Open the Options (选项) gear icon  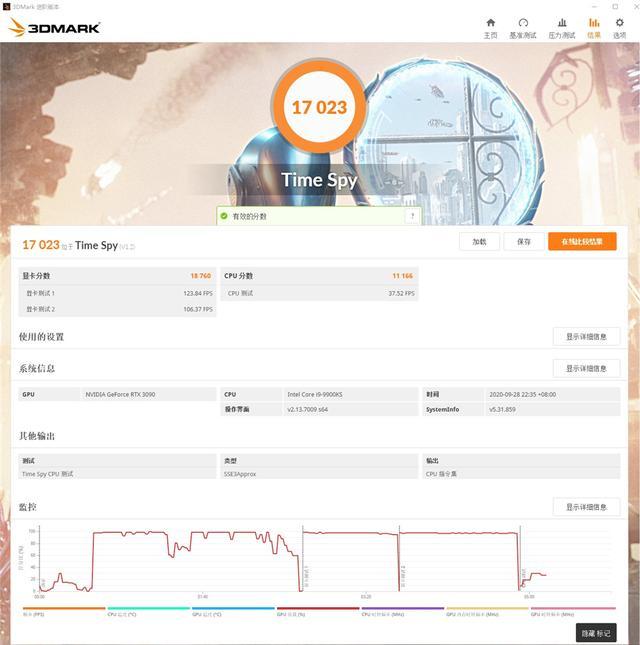pyautogui.click(x=619, y=23)
